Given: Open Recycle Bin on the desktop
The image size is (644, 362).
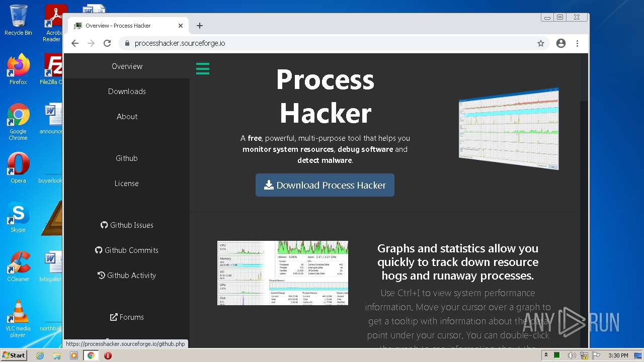Looking at the screenshot, I should click(18, 20).
